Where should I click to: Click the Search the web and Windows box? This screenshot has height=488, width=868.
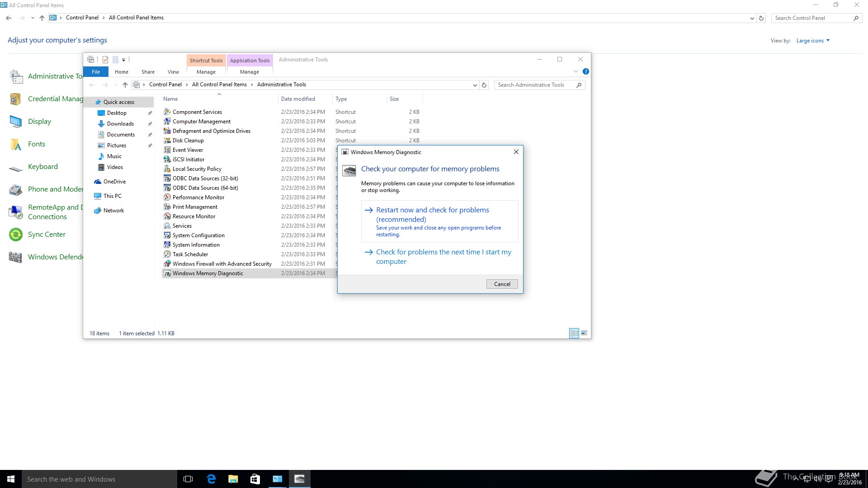[x=99, y=479]
